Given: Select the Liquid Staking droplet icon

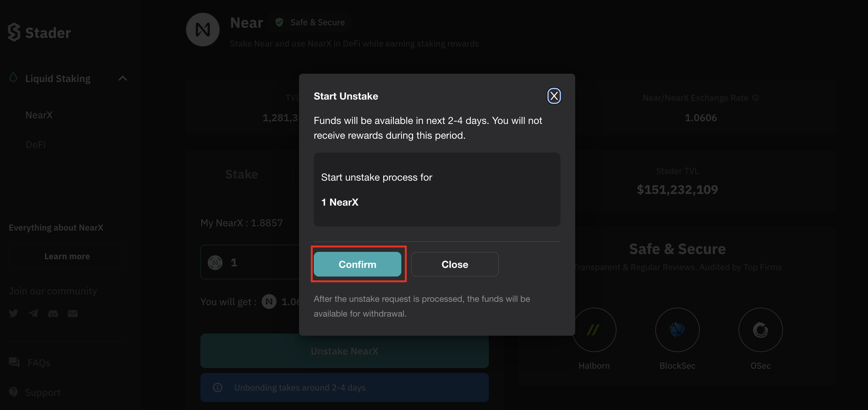Looking at the screenshot, I should coord(13,77).
